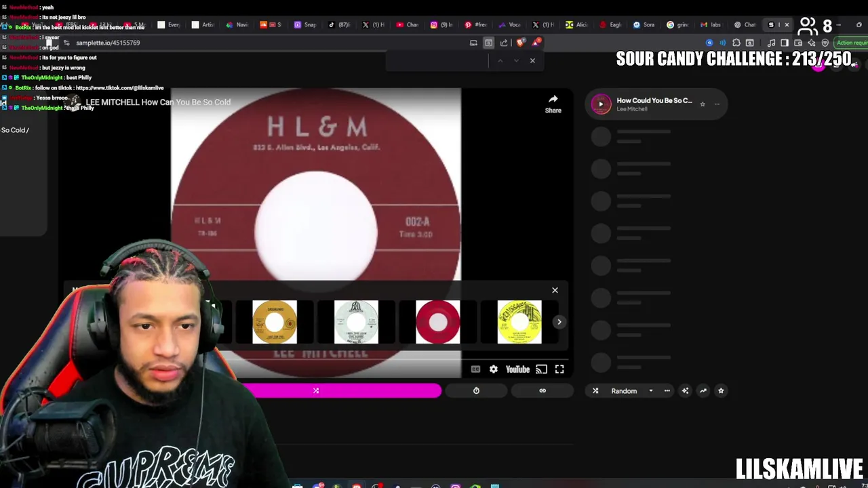Select the gold record thumbnail
This screenshot has height=488, width=868.
(x=275, y=322)
